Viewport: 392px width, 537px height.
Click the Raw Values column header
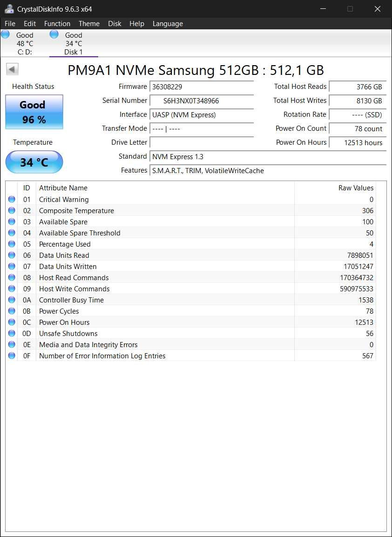[335, 188]
